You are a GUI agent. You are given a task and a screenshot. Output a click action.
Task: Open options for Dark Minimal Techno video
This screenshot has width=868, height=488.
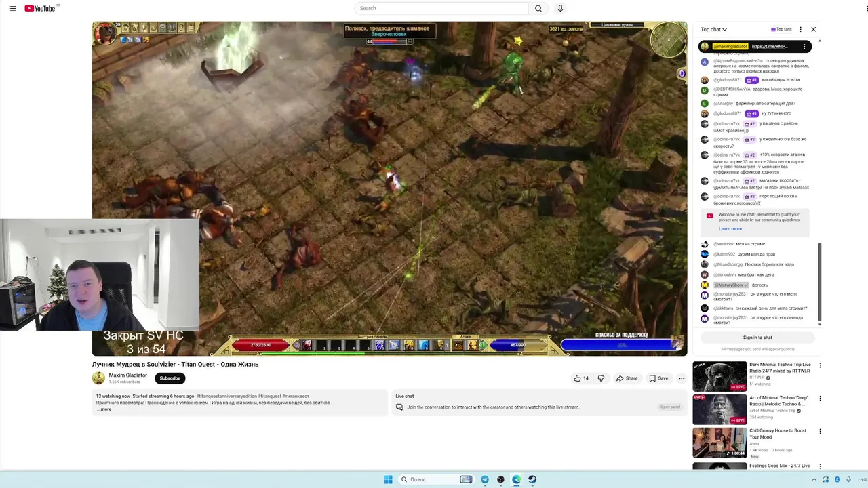click(x=820, y=365)
